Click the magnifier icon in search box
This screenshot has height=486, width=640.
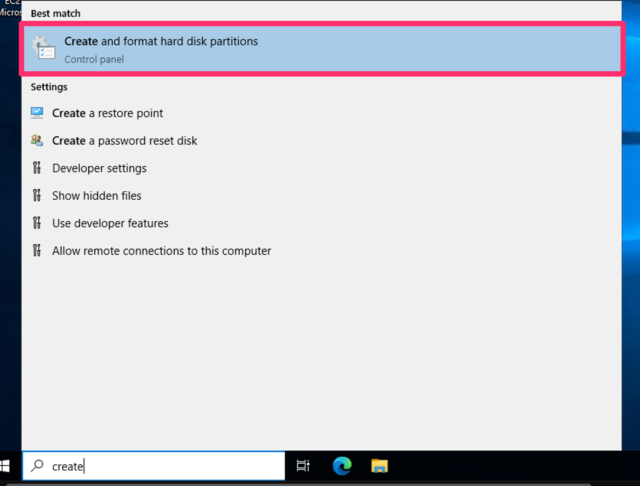[x=38, y=466]
